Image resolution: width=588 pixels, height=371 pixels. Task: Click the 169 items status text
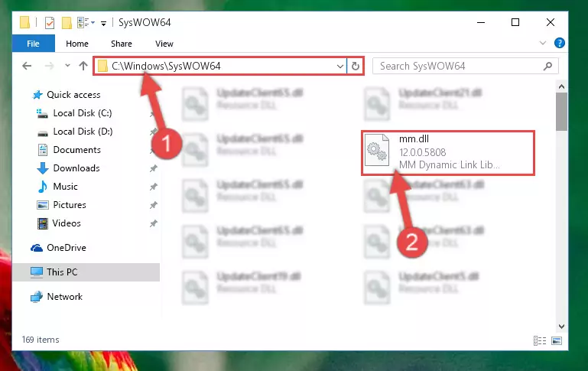pos(41,340)
